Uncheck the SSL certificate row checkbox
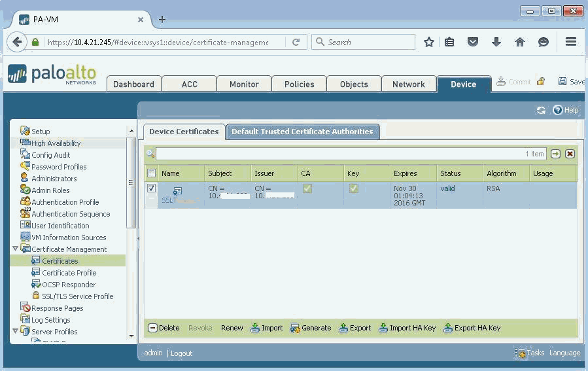Screen dimensions: 588x371 (x=152, y=188)
